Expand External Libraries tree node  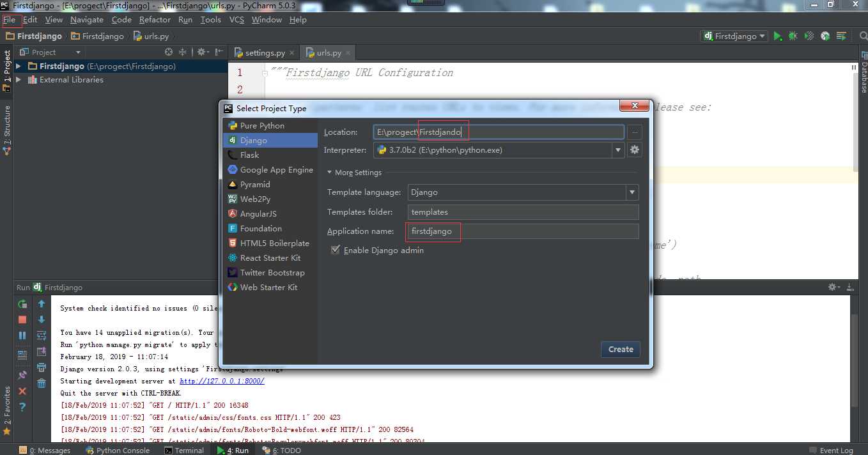point(19,80)
